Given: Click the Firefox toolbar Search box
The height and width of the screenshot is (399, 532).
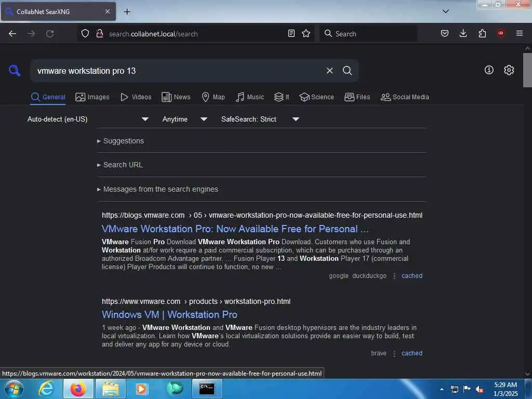Looking at the screenshot, I should tap(368, 34).
